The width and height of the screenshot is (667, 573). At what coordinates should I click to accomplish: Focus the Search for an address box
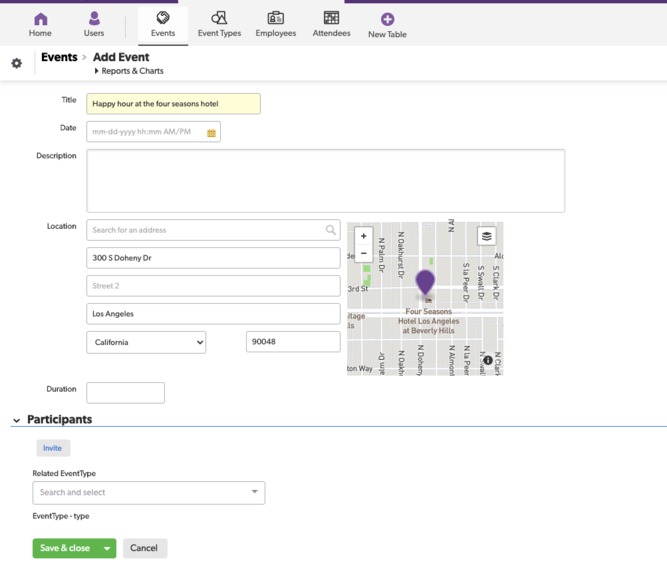click(213, 230)
